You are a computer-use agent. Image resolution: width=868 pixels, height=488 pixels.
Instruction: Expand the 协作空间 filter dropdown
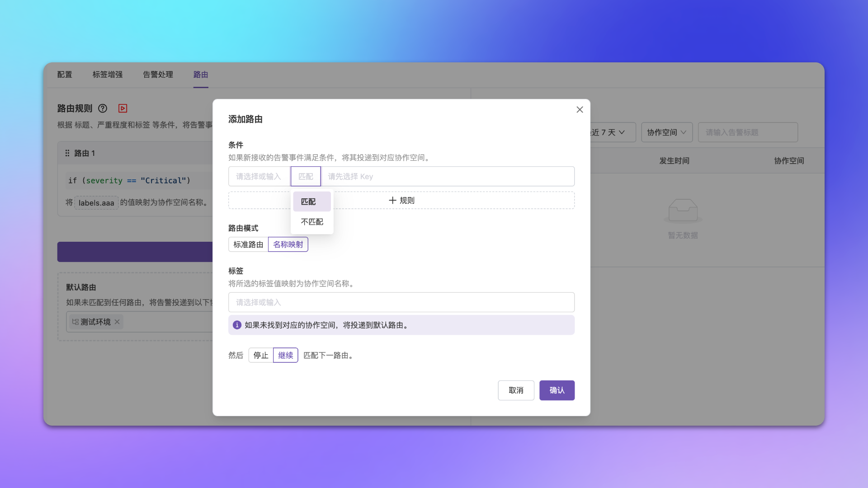click(666, 132)
